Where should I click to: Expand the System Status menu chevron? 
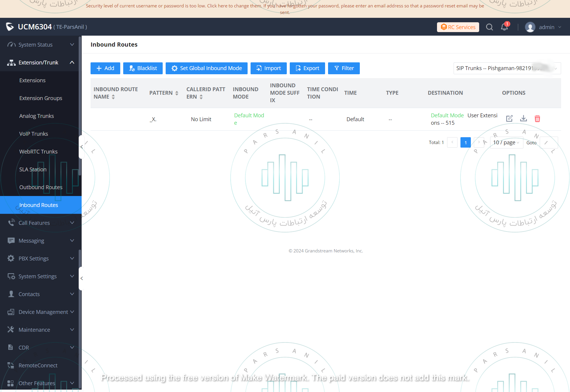tap(72, 45)
